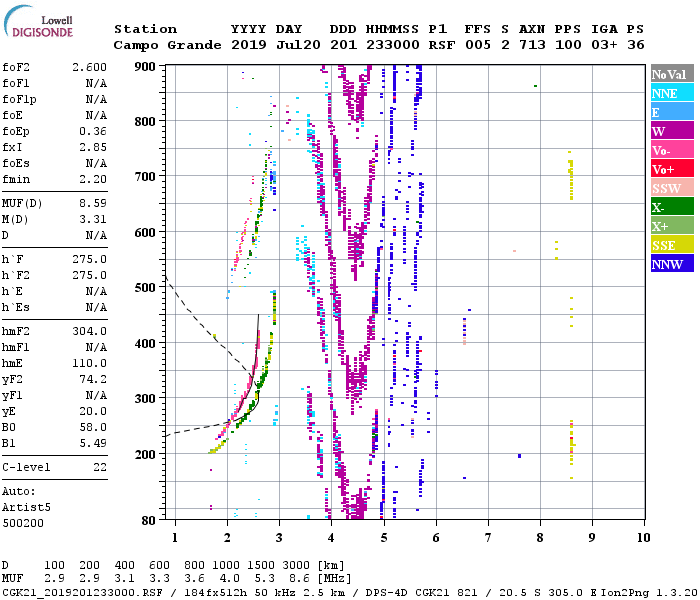Select the Vo- pink legend swatch

pyautogui.click(x=672, y=150)
